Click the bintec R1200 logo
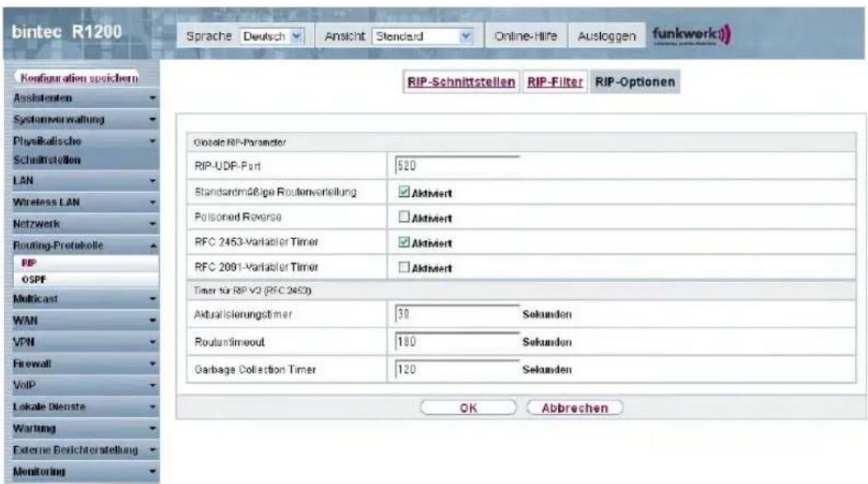The height and width of the screenshot is (484, 868). point(67,32)
